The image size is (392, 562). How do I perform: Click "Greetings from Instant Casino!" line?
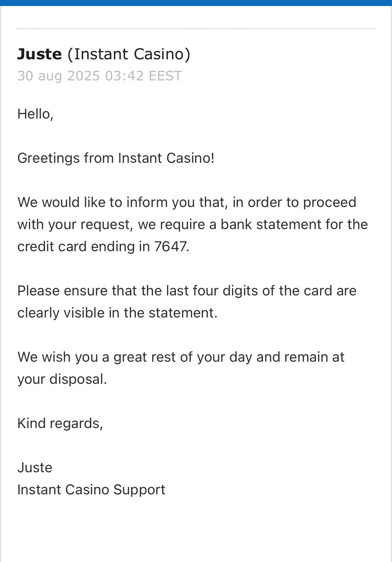coord(116,158)
